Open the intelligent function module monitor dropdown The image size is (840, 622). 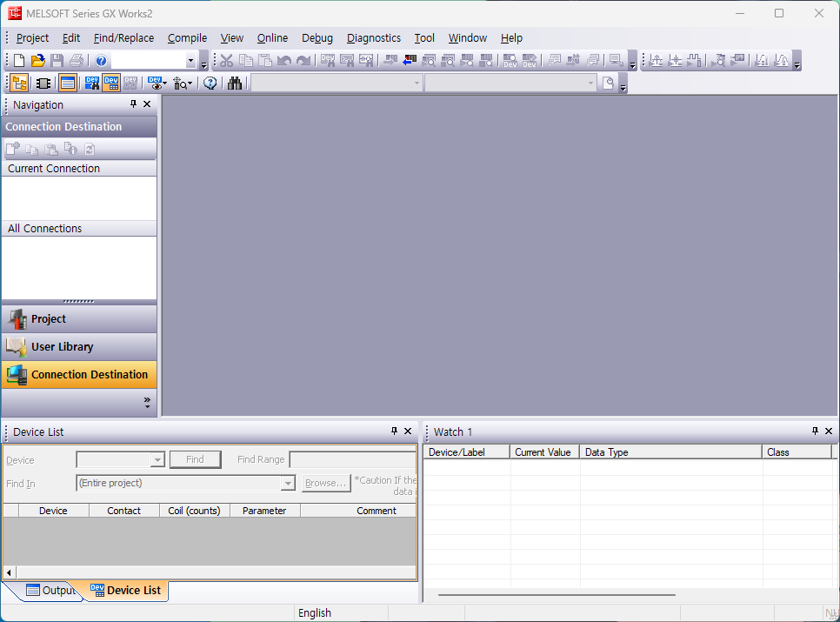(x=182, y=83)
